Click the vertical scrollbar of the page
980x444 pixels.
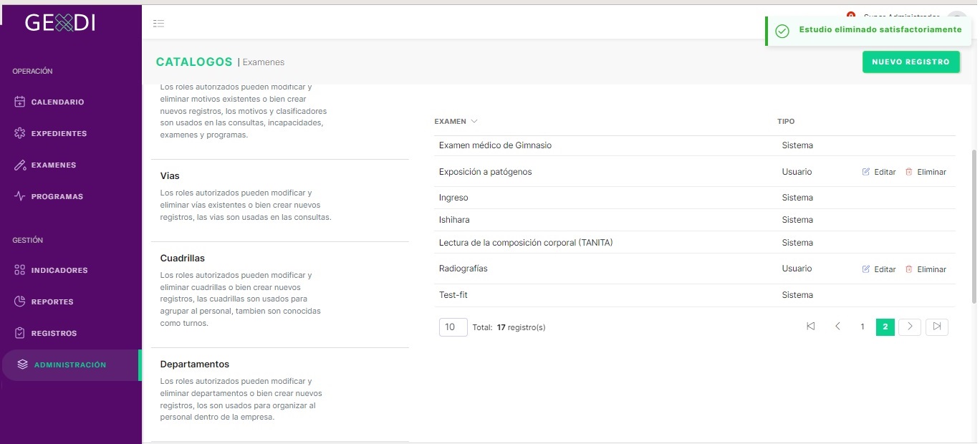tap(974, 226)
